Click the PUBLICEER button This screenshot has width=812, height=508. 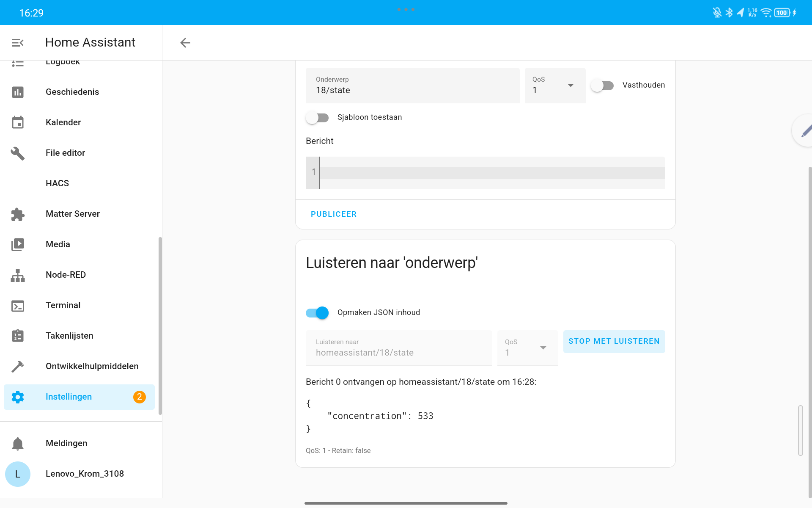333,214
